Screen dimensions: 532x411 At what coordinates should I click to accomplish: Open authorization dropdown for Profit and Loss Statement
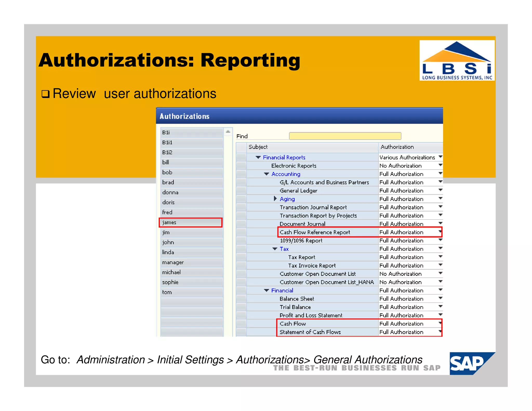[x=440, y=315]
